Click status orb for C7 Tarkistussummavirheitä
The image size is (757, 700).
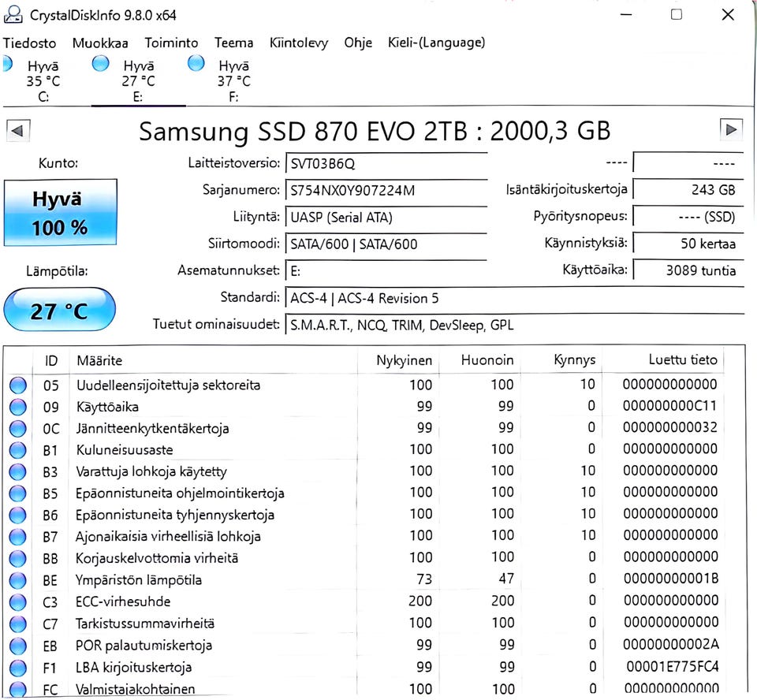[18, 624]
